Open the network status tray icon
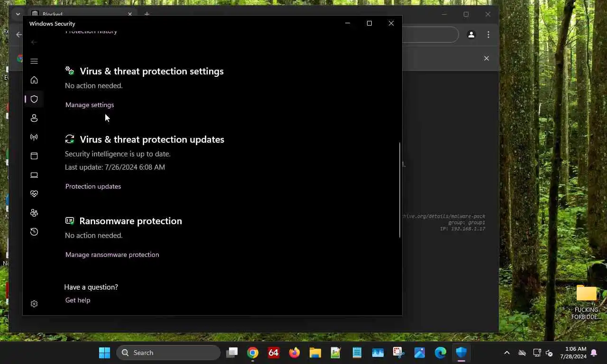The image size is (607, 364). (x=537, y=353)
